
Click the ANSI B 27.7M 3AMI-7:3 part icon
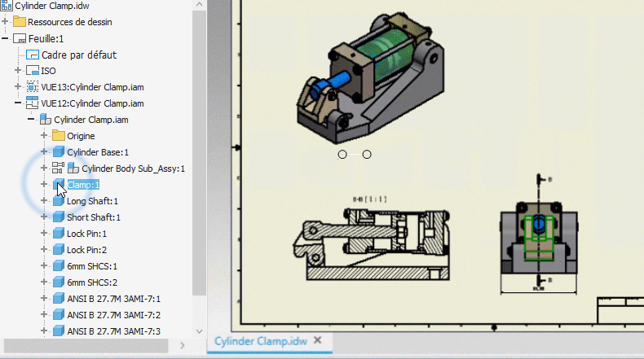[x=59, y=331]
